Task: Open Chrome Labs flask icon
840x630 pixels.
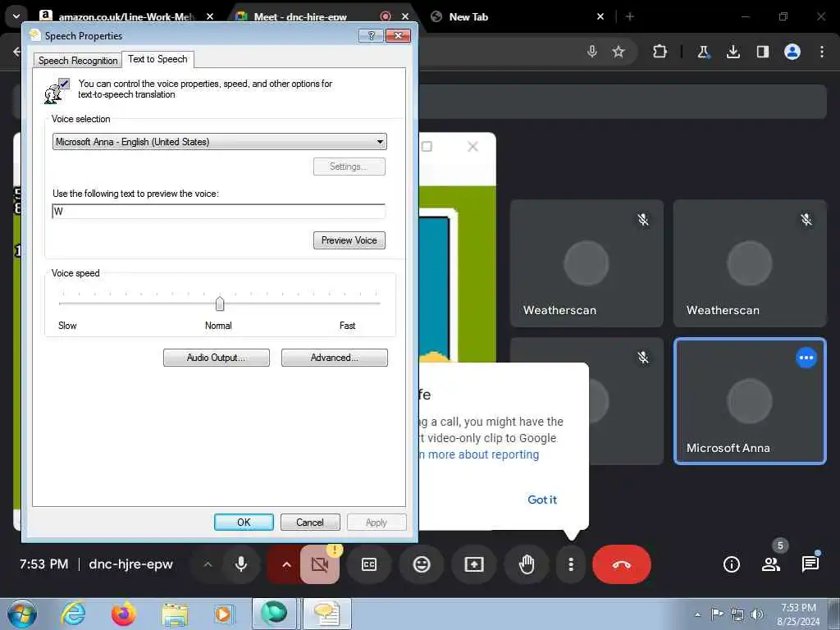Action: coord(703,52)
